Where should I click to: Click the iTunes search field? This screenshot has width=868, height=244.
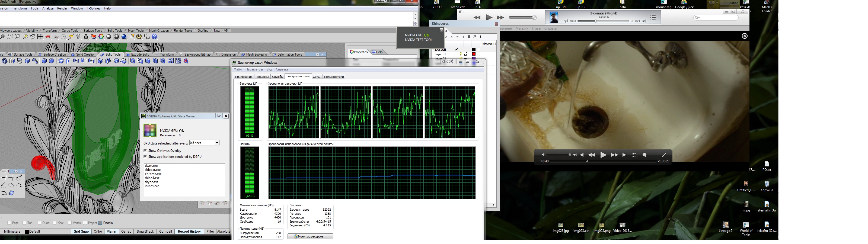click(x=716, y=18)
